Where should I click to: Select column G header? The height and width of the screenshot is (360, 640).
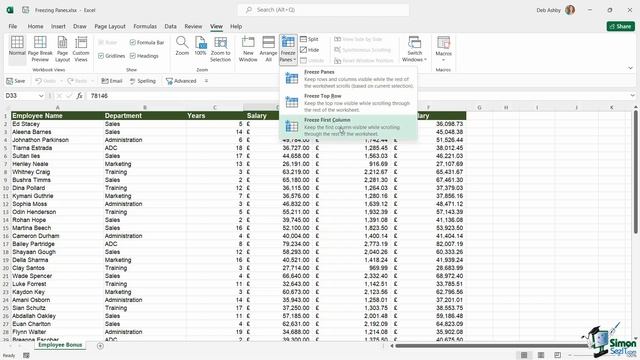(x=479, y=108)
